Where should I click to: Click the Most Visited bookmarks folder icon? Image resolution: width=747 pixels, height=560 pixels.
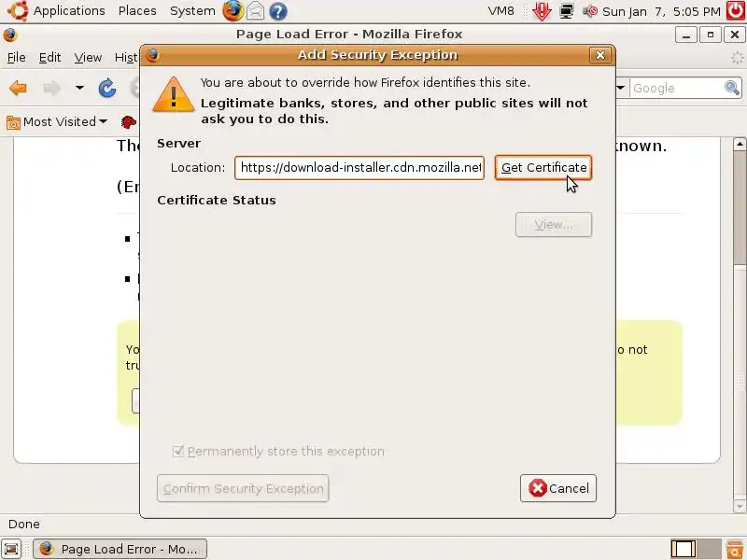point(13,122)
